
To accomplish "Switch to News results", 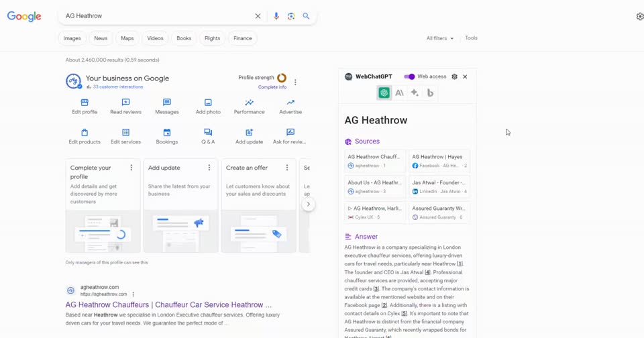I will [101, 38].
